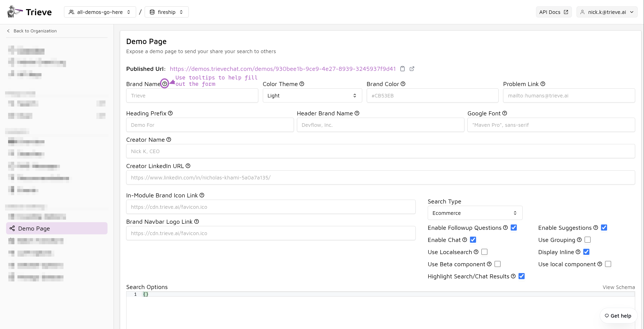Show the Brand Name tooltip help icon
The height and width of the screenshot is (329, 644).
point(165,84)
